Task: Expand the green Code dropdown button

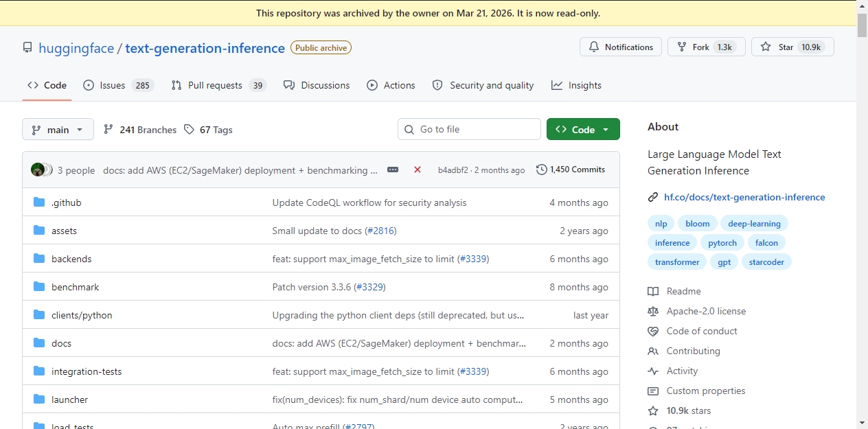Action: click(x=583, y=129)
